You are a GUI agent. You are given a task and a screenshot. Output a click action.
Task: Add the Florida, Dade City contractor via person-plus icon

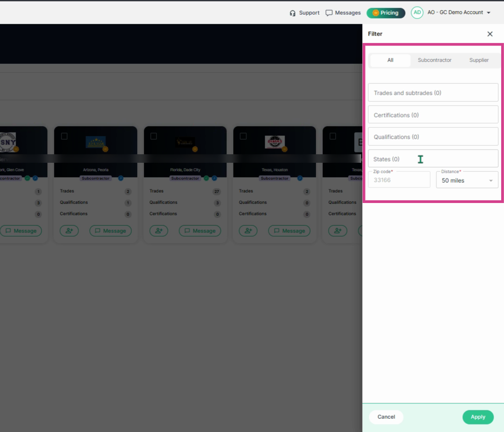[x=159, y=230]
